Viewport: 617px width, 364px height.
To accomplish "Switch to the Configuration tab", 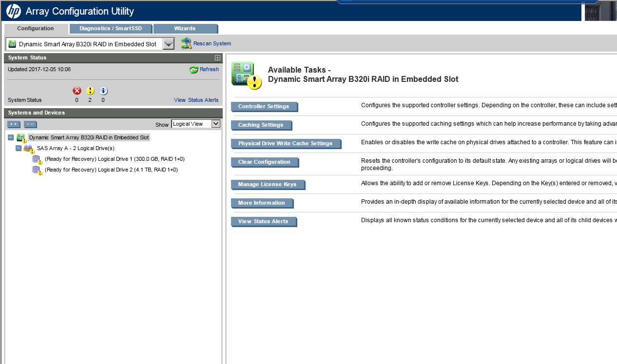I will 36,28.
